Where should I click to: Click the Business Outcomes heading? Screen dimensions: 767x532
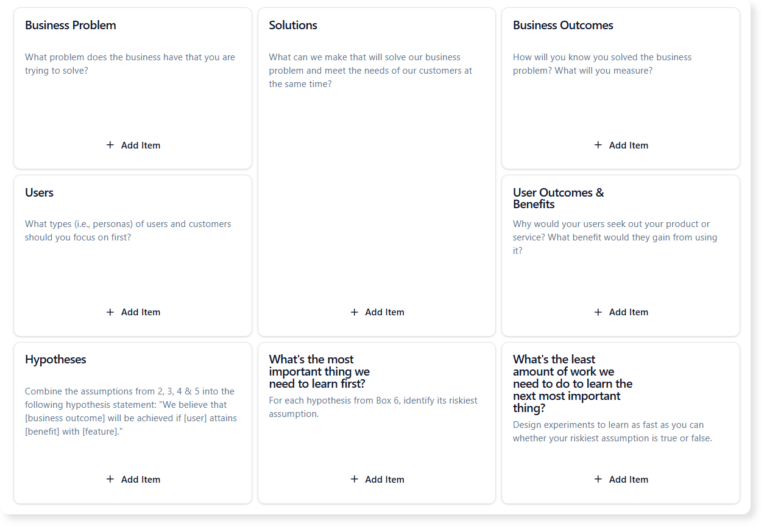tap(563, 25)
